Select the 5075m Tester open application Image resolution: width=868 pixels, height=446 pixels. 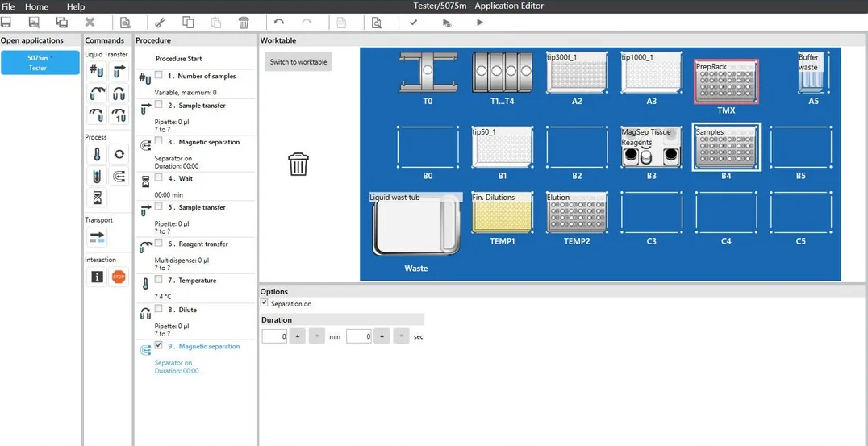tap(40, 63)
